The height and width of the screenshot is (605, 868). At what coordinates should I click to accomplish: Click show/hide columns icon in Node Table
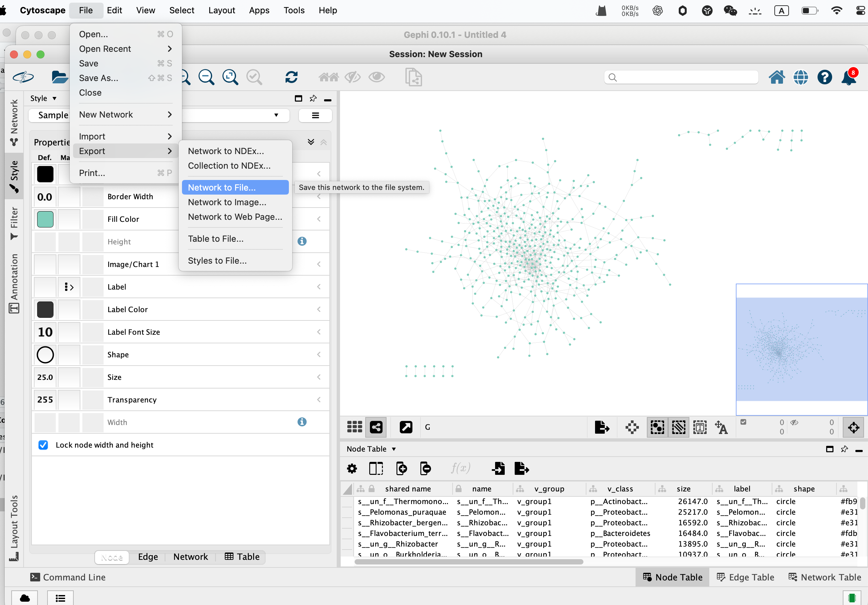click(376, 469)
